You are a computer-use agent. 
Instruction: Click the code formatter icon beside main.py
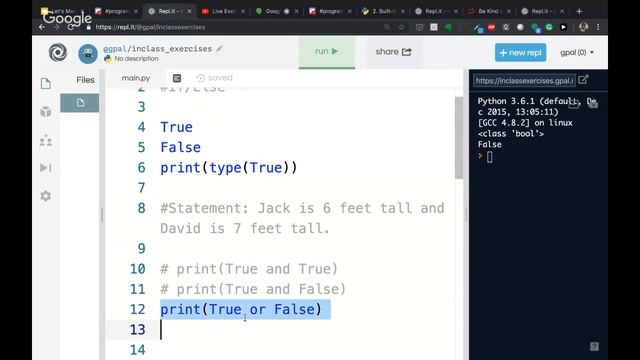177,78
